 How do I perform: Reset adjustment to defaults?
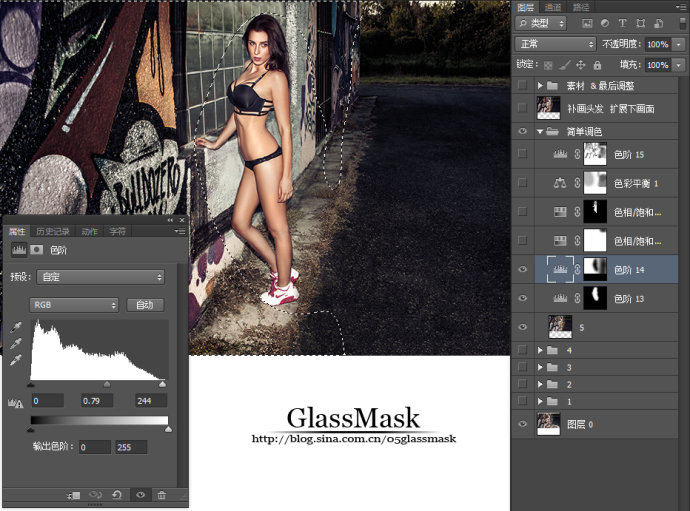tap(117, 495)
